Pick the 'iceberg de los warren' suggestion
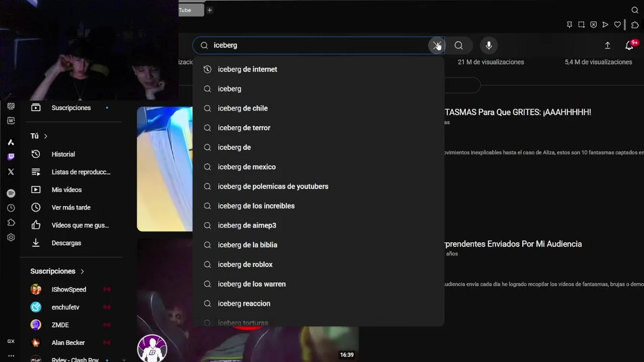Viewport: 644px width, 362px height. 318,284
